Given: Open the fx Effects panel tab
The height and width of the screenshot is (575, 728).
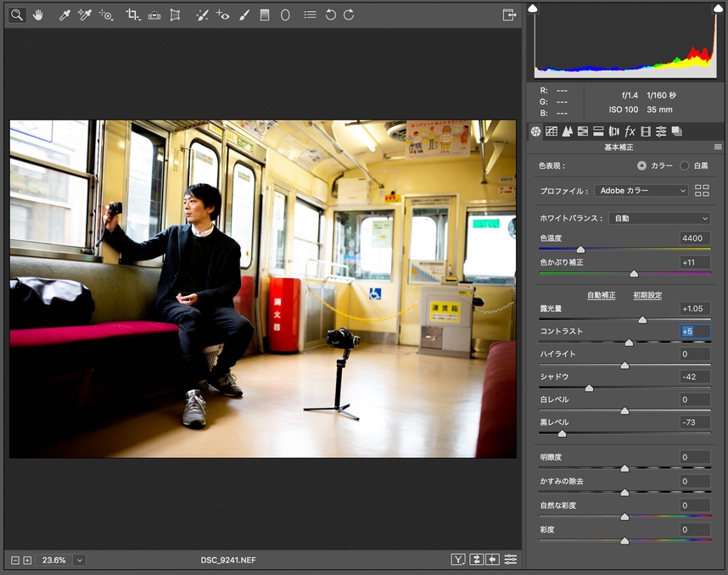Looking at the screenshot, I should tap(630, 131).
